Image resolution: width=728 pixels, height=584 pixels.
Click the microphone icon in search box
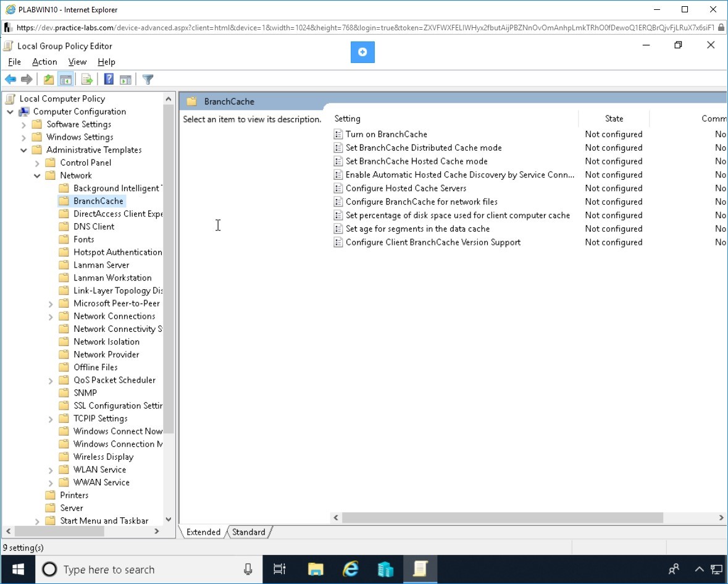[x=248, y=569]
